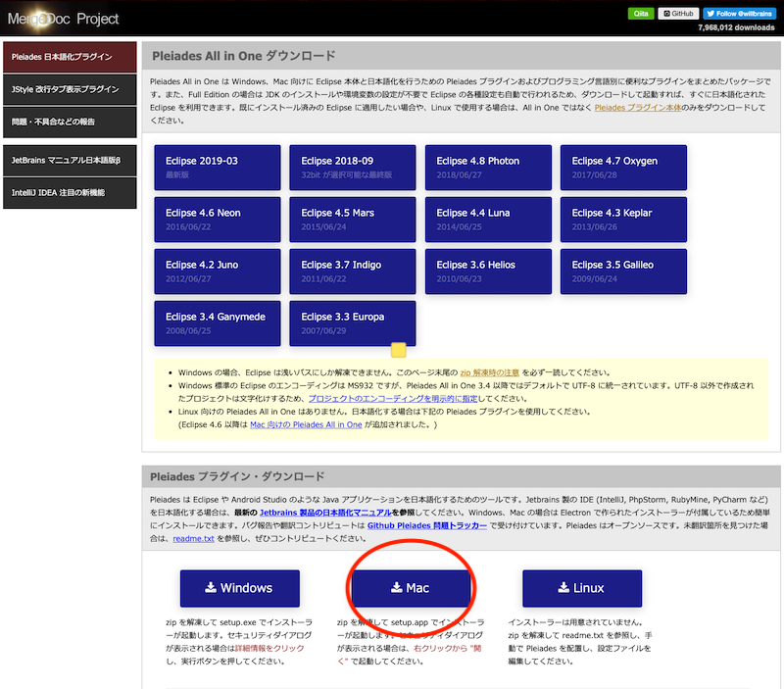Choose the Eclipse 4.8 Photon tile
784x689 pixels.
click(488, 168)
